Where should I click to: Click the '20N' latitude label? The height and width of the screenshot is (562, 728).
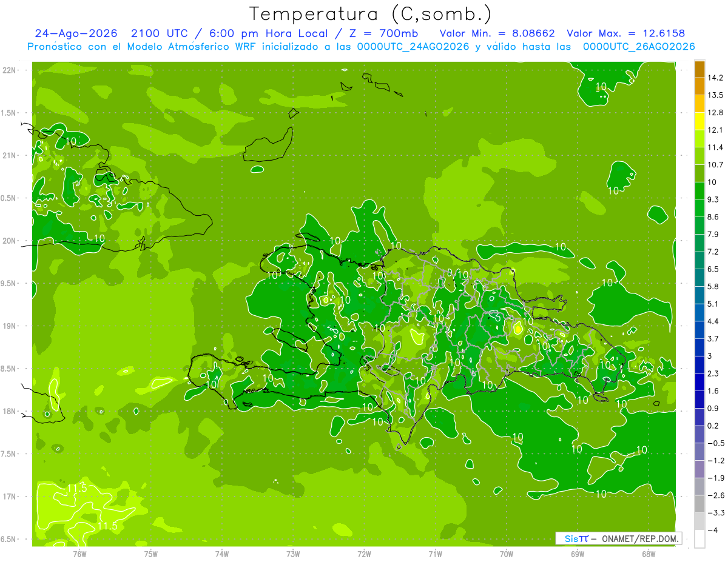point(9,241)
